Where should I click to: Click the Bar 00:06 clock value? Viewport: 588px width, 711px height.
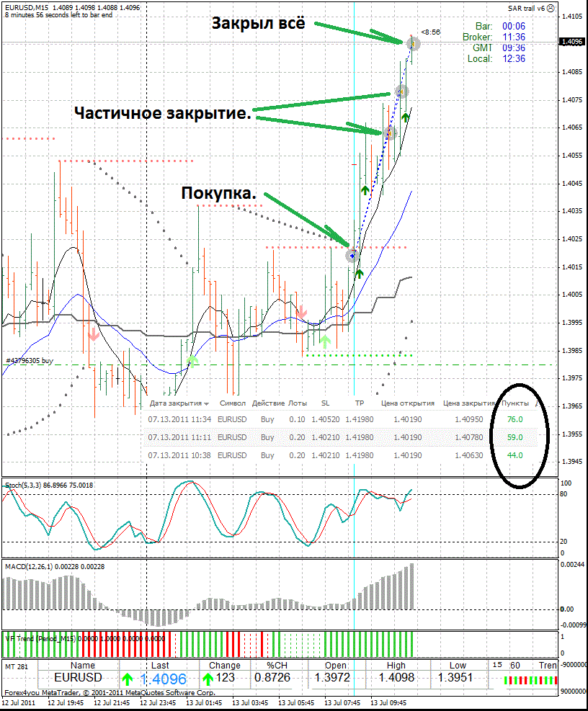[x=514, y=27]
